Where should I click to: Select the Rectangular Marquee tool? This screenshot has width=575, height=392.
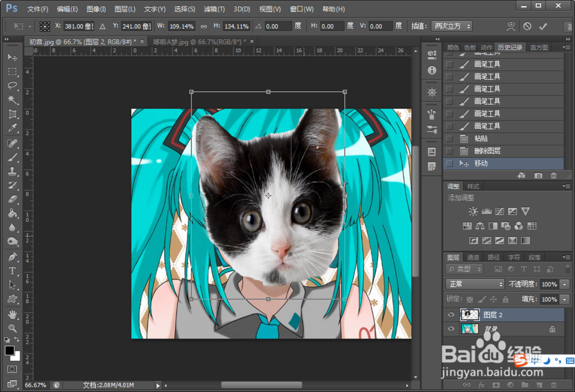pyautogui.click(x=13, y=71)
